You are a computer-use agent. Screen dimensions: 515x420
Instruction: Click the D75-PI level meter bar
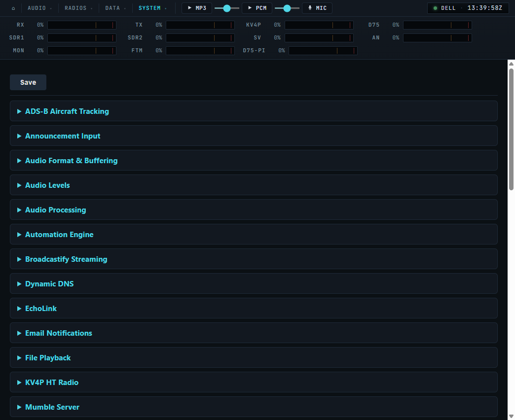coord(323,51)
